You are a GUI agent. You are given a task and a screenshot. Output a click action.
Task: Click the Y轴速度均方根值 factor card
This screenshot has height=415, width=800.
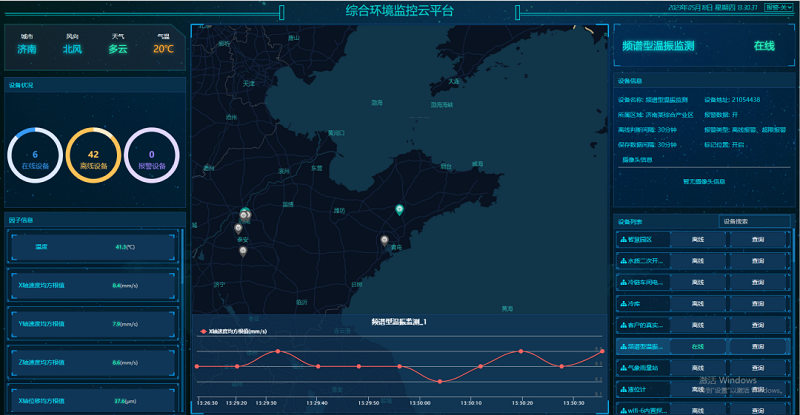93,323
